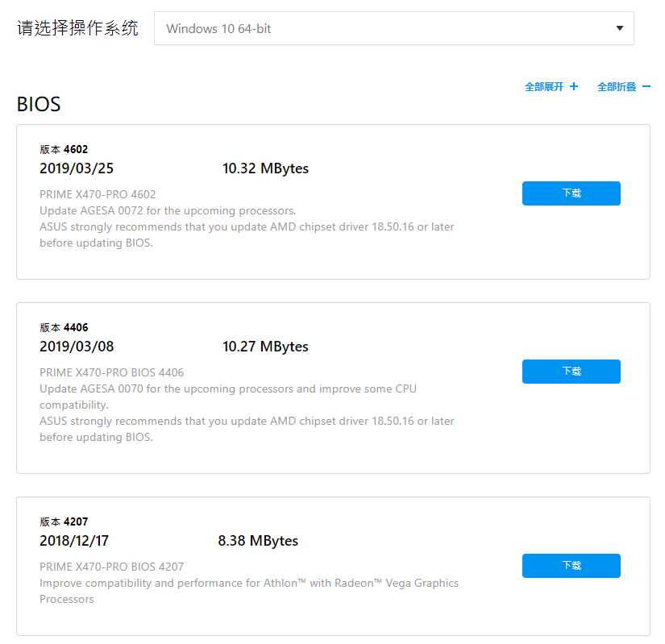Click the minus icon to collapse all

point(646,86)
